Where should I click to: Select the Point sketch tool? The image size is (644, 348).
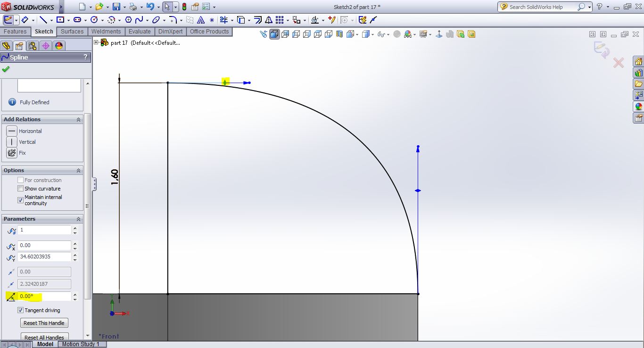tap(212, 20)
